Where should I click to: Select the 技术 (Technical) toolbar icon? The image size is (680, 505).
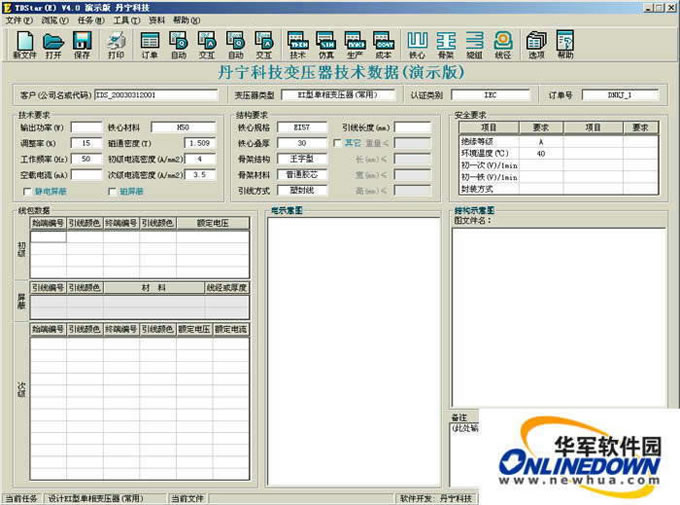click(297, 44)
